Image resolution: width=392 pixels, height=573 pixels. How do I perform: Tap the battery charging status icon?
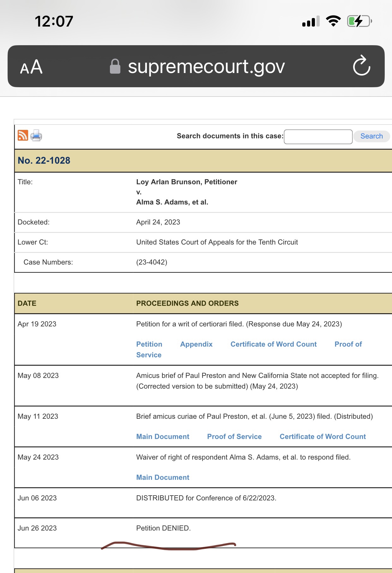click(x=359, y=21)
